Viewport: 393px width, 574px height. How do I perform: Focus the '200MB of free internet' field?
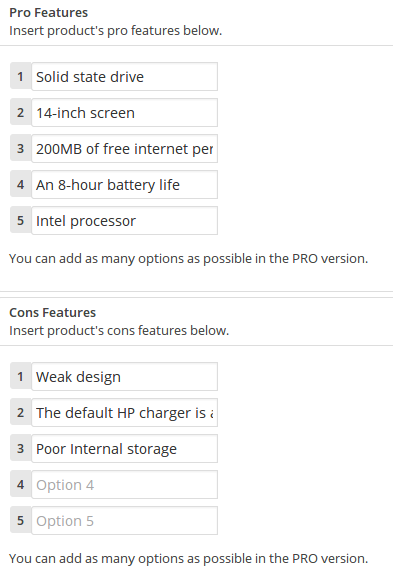[x=124, y=149]
